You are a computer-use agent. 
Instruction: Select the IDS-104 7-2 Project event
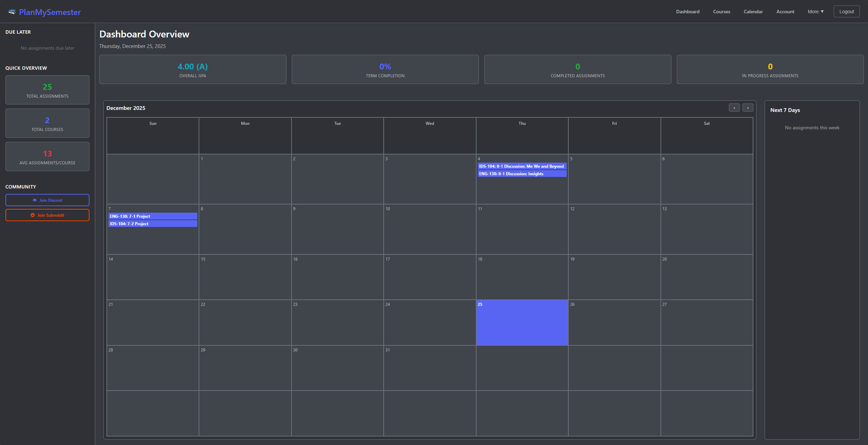point(152,224)
